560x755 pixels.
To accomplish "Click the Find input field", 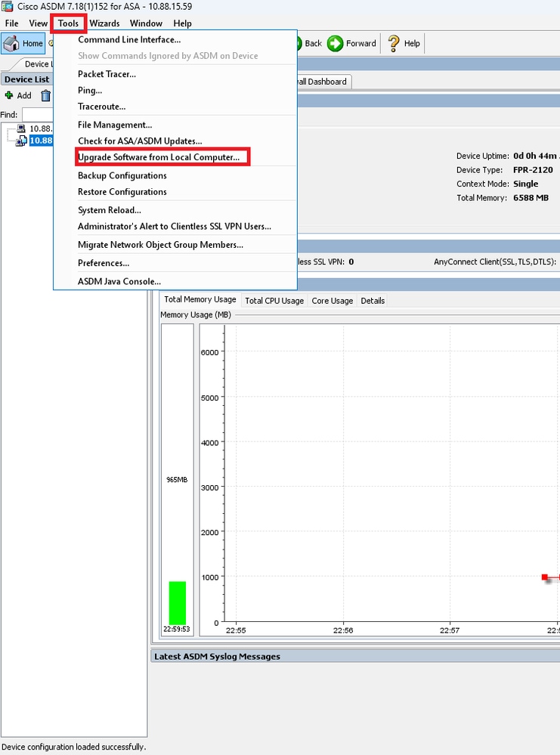I will 38,115.
